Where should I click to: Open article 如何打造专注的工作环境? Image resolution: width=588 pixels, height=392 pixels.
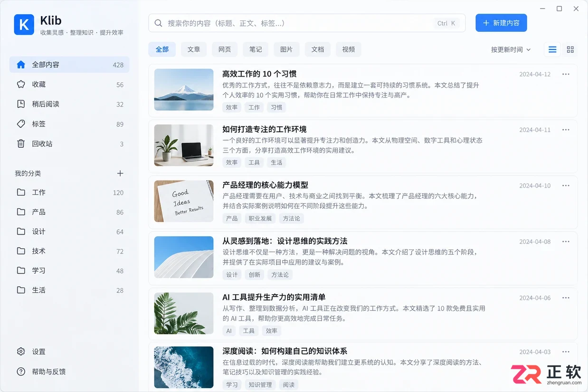[265, 129]
